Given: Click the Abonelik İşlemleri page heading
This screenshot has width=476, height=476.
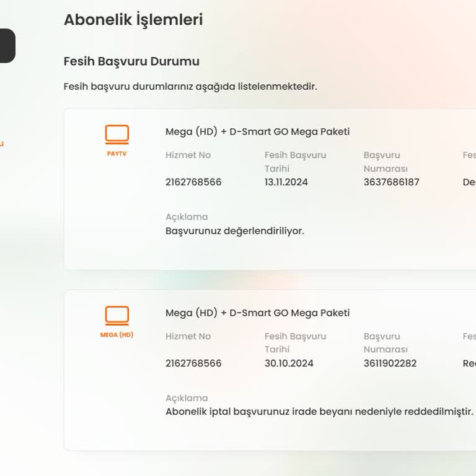Looking at the screenshot, I should pos(133,20).
